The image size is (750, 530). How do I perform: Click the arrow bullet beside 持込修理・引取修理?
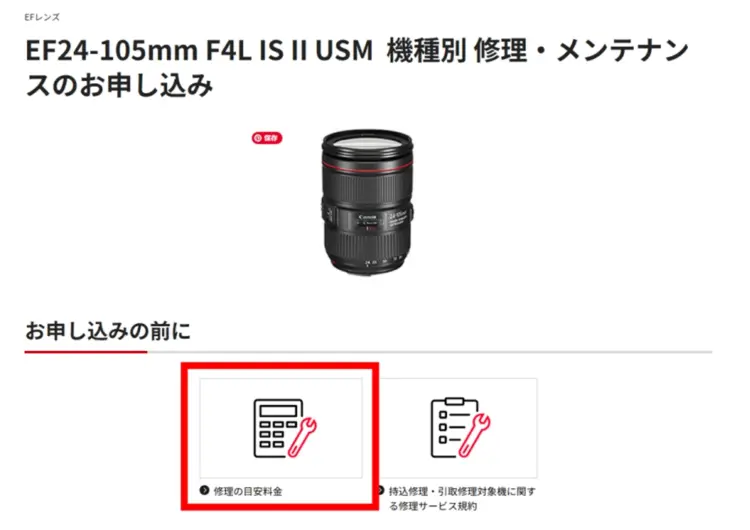(x=381, y=490)
